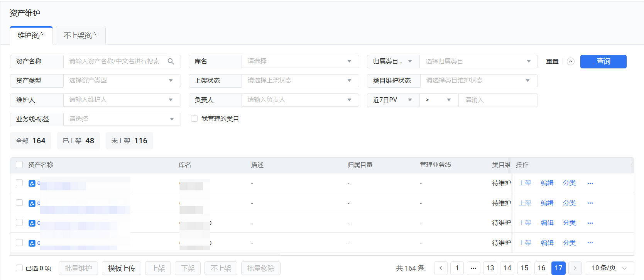Click the asset type icon in the first table row
Image resolution: width=644 pixels, height=280 pixels.
[32, 183]
